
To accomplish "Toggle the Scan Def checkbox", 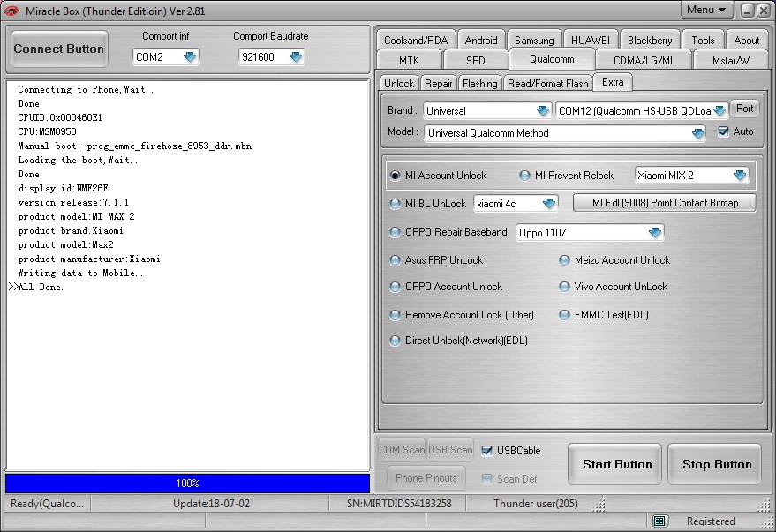I will pyautogui.click(x=486, y=478).
